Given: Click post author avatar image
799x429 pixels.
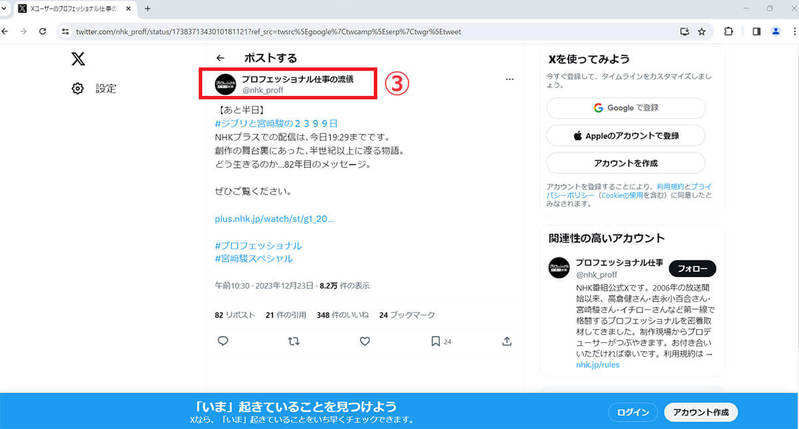Looking at the screenshot, I should tap(225, 84).
